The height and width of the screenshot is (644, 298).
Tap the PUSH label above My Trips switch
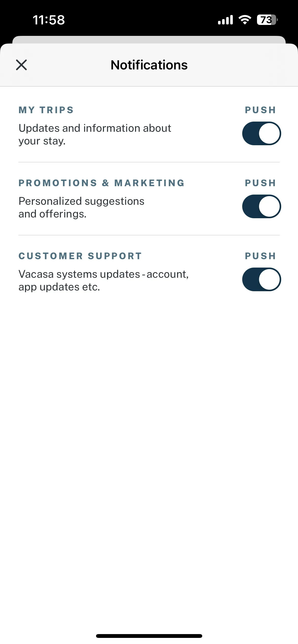[x=260, y=110]
